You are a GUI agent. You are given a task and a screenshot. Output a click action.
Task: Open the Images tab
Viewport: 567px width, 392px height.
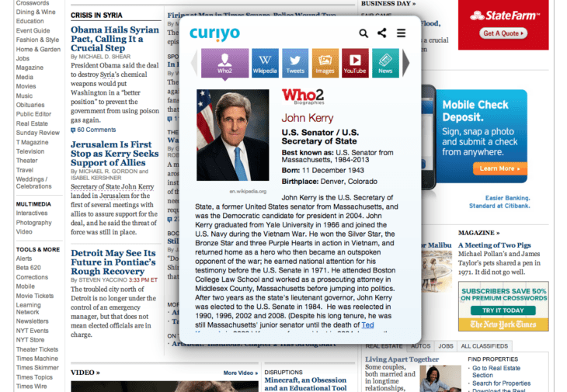325,63
